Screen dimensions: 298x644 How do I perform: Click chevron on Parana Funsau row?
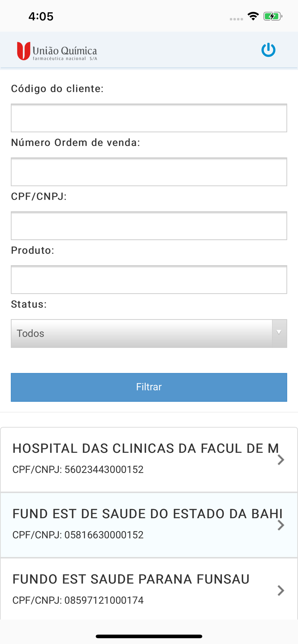[x=281, y=591]
